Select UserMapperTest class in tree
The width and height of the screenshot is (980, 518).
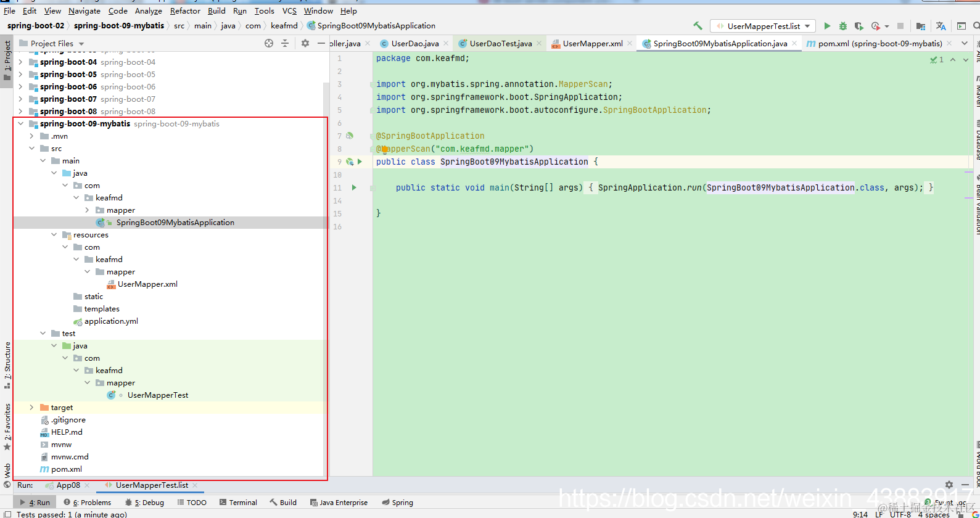pos(158,395)
